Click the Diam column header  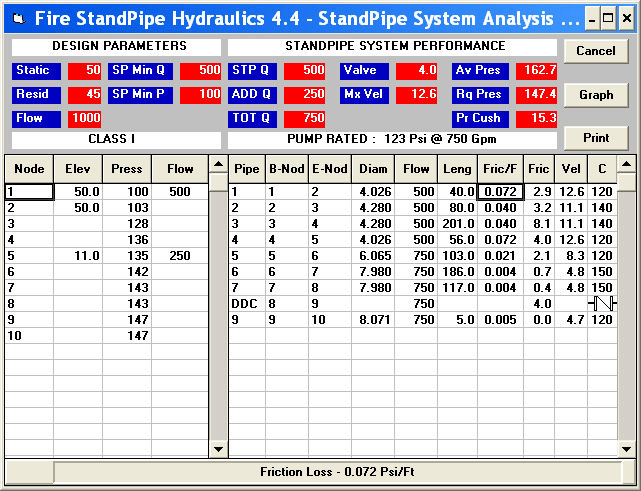373,169
